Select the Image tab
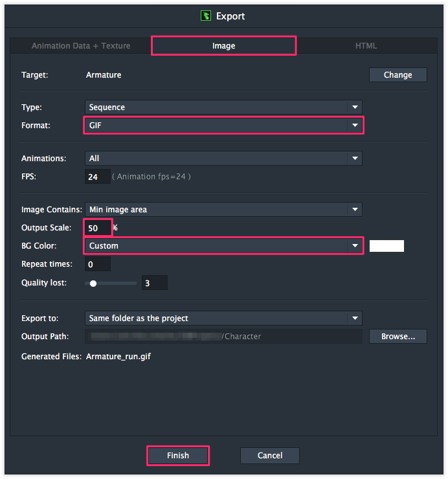This screenshot has width=448, height=479. (x=224, y=46)
